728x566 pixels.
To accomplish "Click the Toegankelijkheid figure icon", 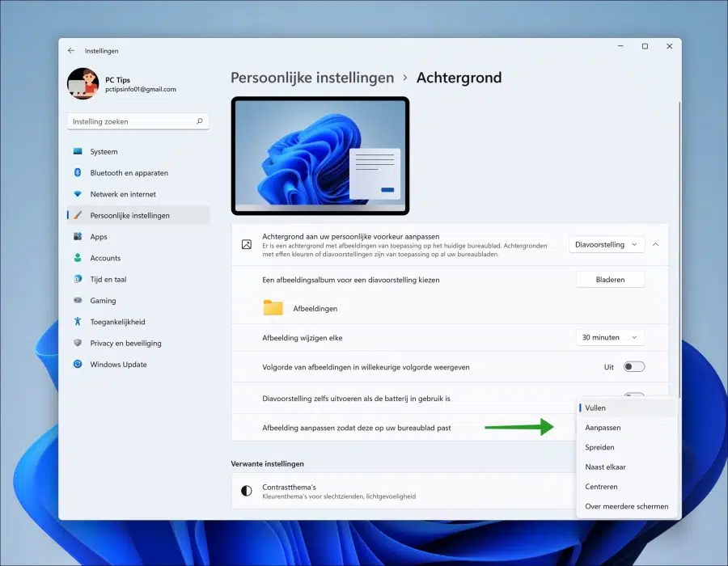I will (78, 322).
